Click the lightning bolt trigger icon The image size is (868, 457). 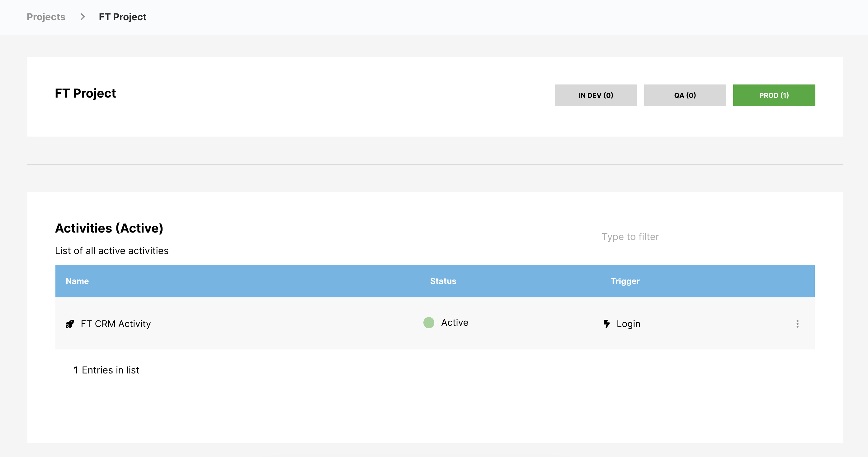click(606, 324)
